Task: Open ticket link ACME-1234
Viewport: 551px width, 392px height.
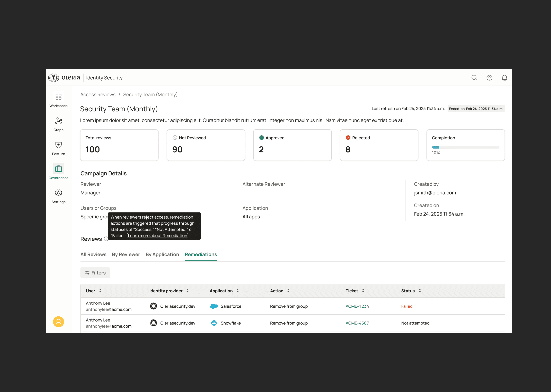Action: coord(357,306)
